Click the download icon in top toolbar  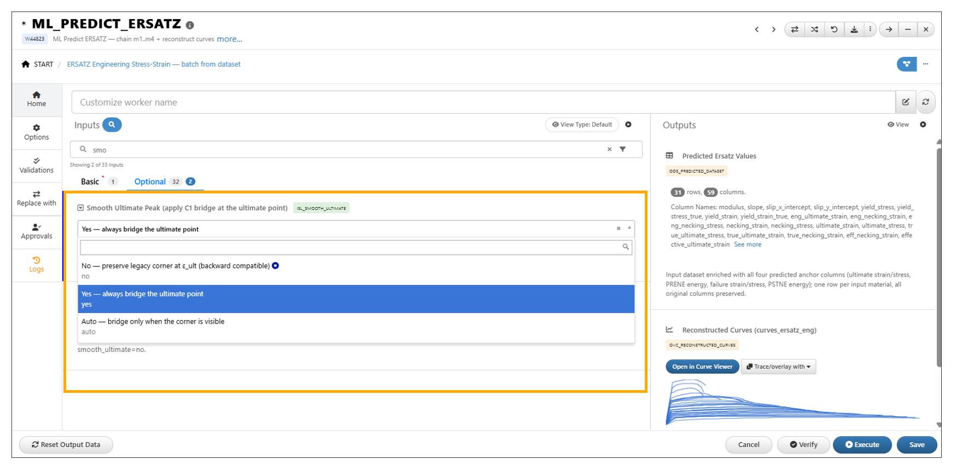point(854,30)
